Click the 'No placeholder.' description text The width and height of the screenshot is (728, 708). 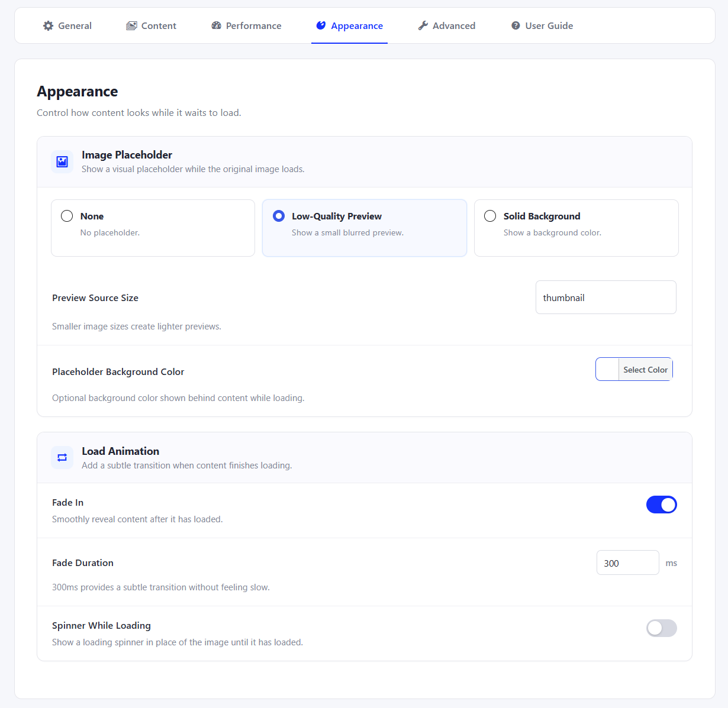click(x=110, y=233)
